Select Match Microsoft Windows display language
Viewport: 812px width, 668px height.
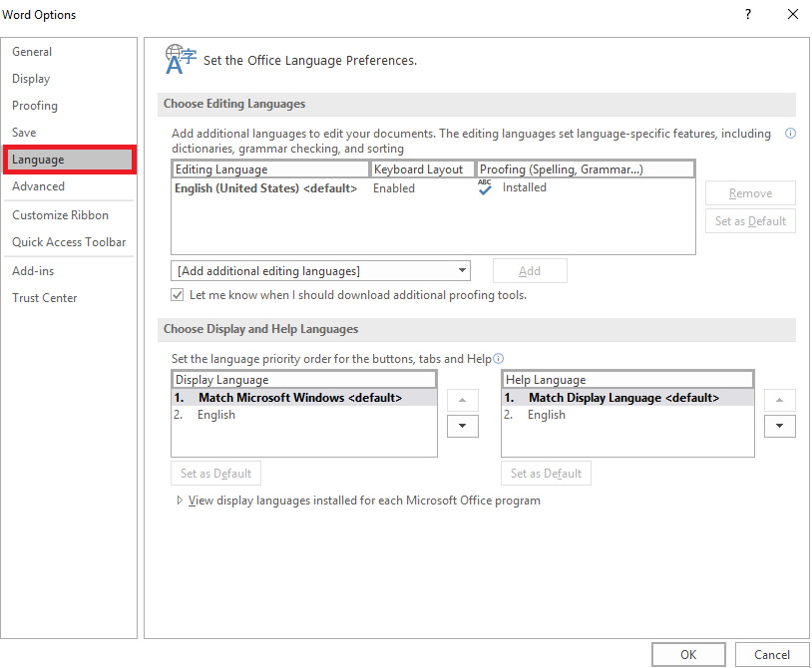pyautogui.click(x=304, y=398)
